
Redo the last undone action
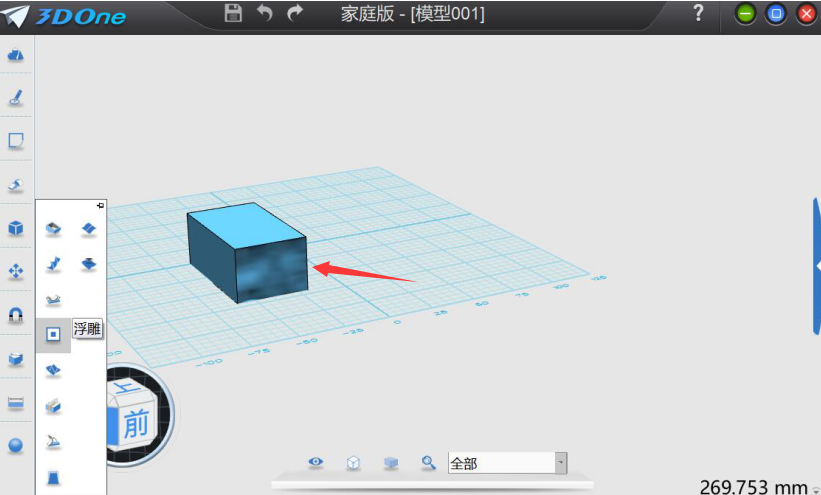(295, 13)
